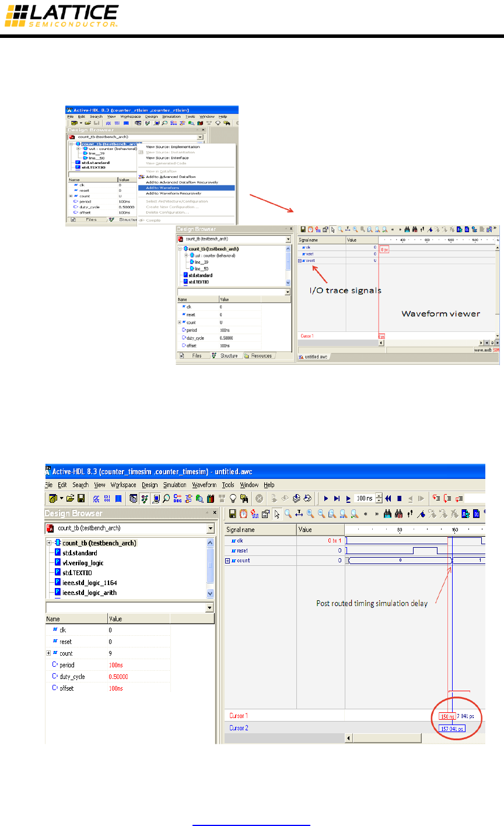Open Workspace menu in counter_timesim window
The height and width of the screenshot is (826, 504).
pos(124,485)
